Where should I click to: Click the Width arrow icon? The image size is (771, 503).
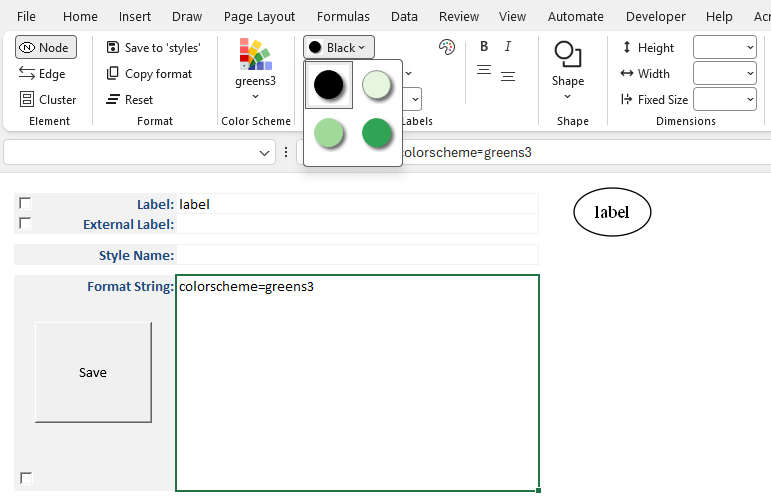627,73
